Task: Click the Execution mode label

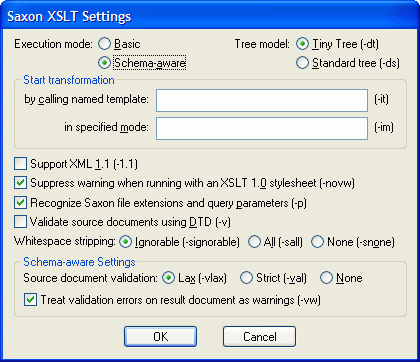Action: pyautogui.click(x=53, y=44)
